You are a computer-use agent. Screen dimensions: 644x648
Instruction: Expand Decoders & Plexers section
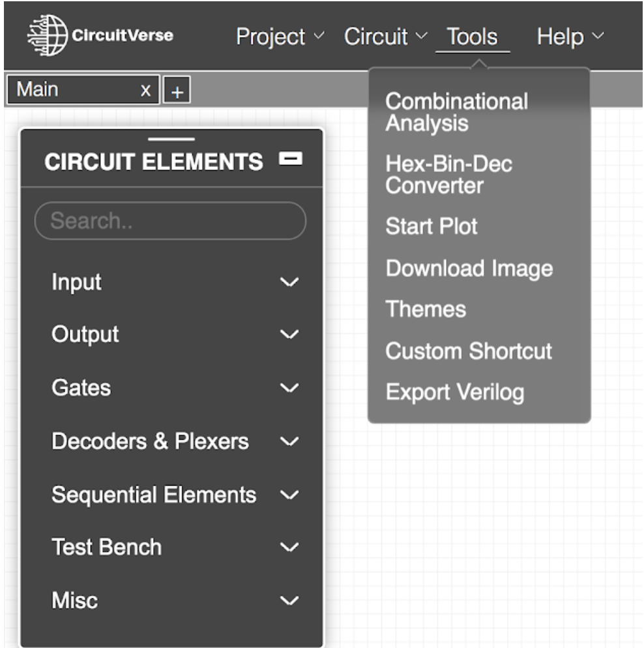point(289,442)
